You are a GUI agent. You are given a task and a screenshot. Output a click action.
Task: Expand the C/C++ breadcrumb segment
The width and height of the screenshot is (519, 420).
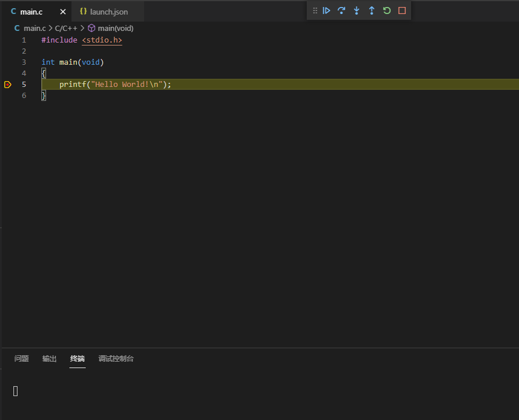click(66, 28)
